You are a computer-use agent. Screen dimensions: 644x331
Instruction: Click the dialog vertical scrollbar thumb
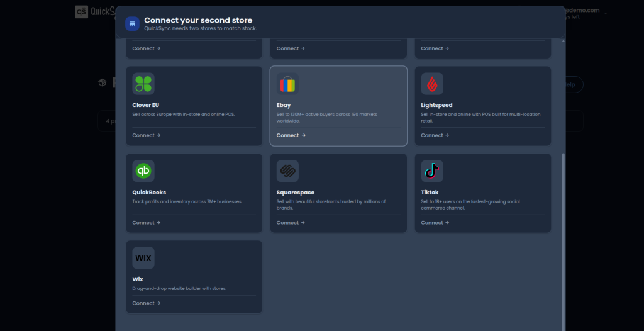[x=563, y=242]
